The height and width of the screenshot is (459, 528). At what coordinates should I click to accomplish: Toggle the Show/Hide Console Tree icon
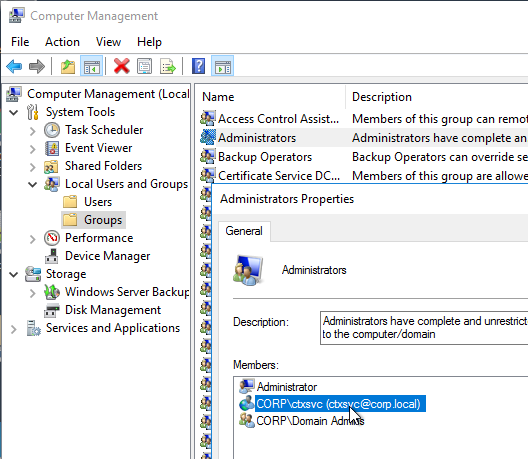coord(92,66)
